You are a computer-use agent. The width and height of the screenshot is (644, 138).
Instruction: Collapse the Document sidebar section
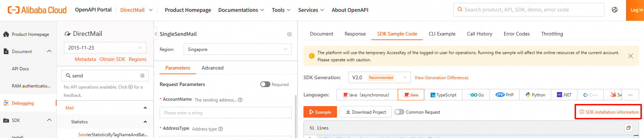49,51
